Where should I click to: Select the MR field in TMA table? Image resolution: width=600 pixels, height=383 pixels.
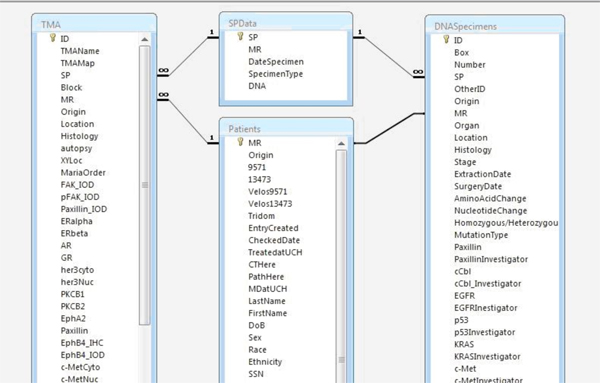(x=67, y=100)
